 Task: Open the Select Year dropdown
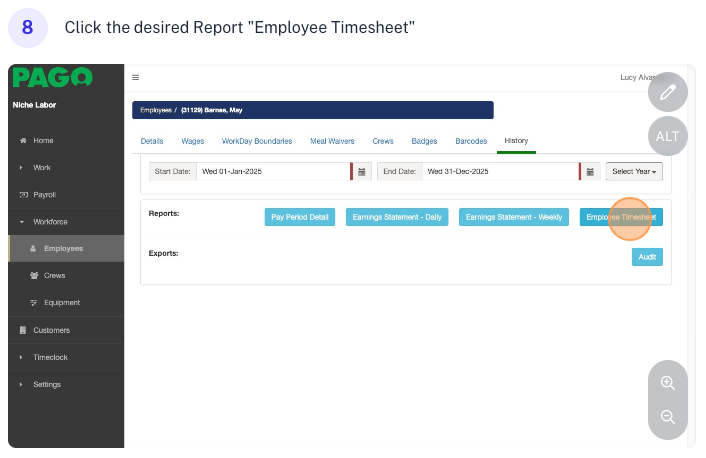pyautogui.click(x=634, y=171)
